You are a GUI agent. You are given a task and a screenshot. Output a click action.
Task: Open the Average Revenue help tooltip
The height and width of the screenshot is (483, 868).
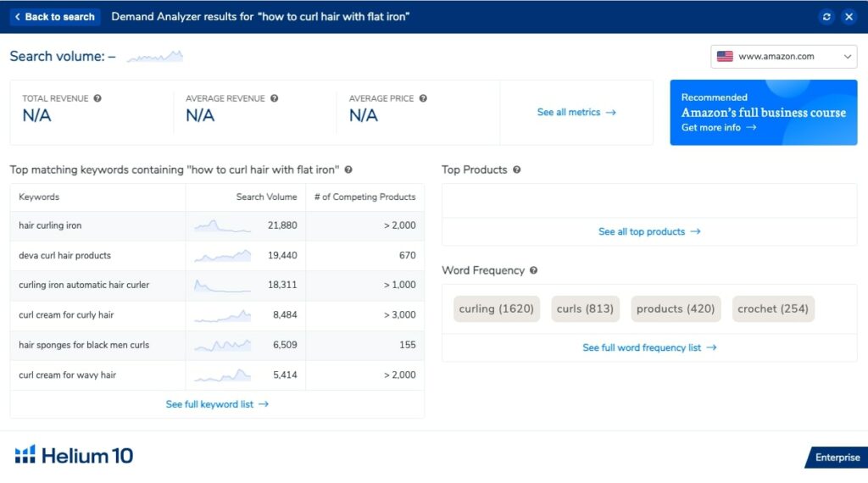pos(274,98)
